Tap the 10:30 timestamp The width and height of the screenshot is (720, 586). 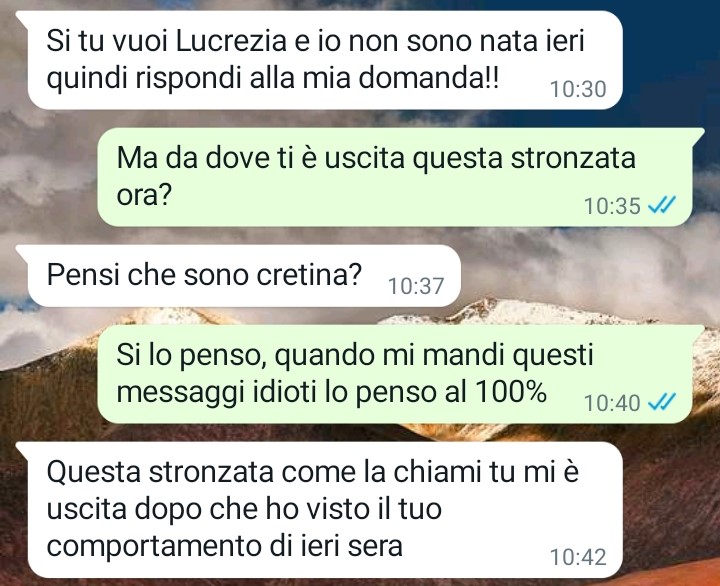click(578, 89)
